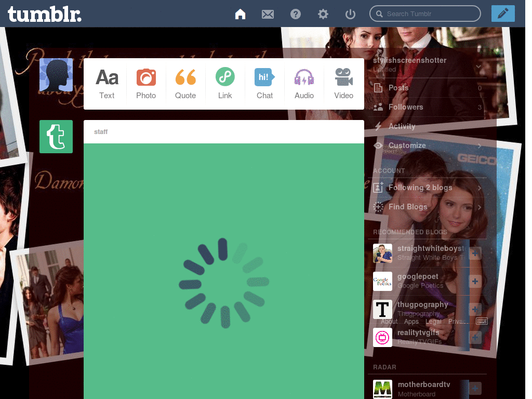Open Followers in sidebar
The height and width of the screenshot is (399, 532).
428,107
